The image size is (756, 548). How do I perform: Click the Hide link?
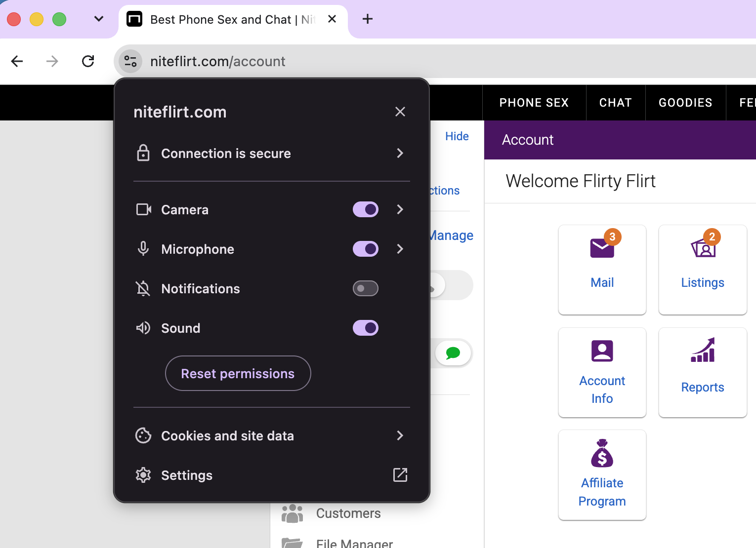457,136
